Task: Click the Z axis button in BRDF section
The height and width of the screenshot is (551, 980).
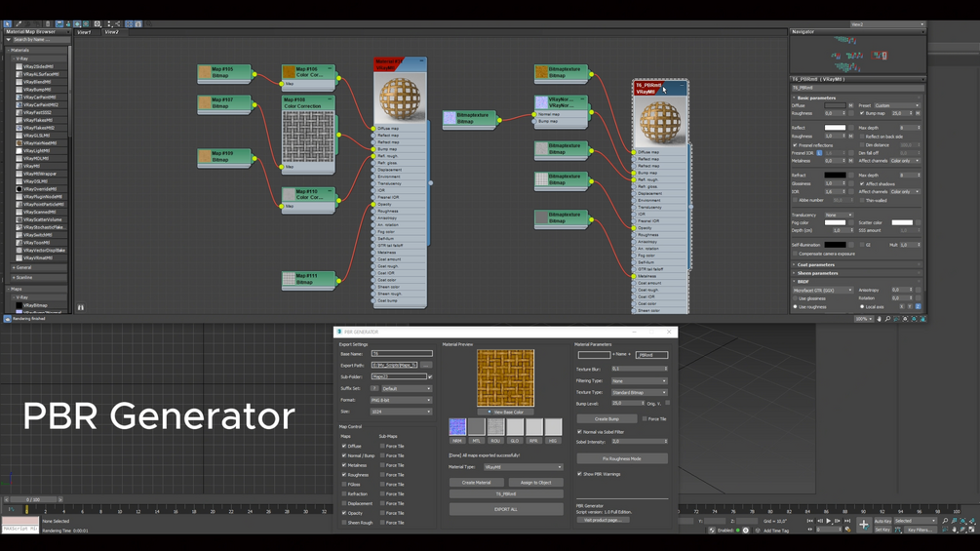Action: (919, 307)
